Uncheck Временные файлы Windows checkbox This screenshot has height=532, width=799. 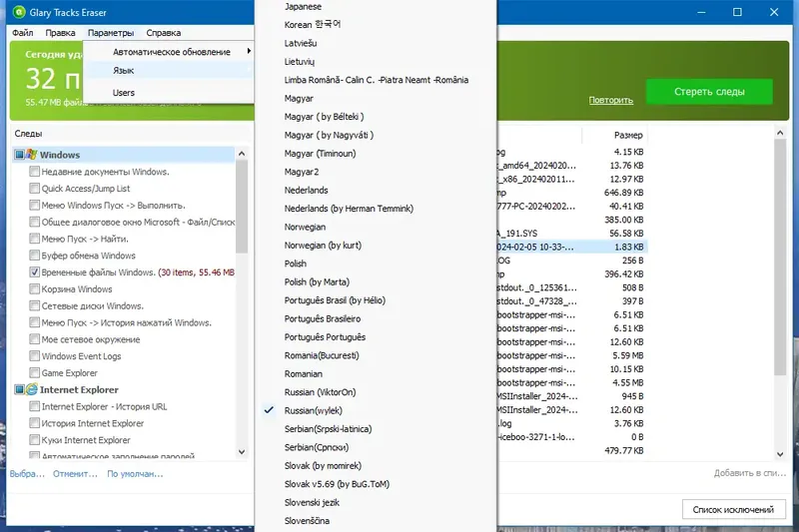(x=34, y=271)
